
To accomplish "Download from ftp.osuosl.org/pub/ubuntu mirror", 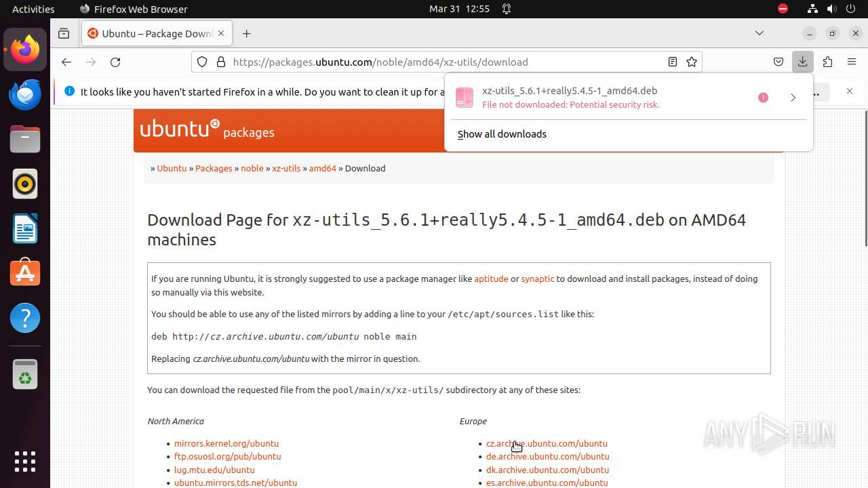I will (228, 456).
